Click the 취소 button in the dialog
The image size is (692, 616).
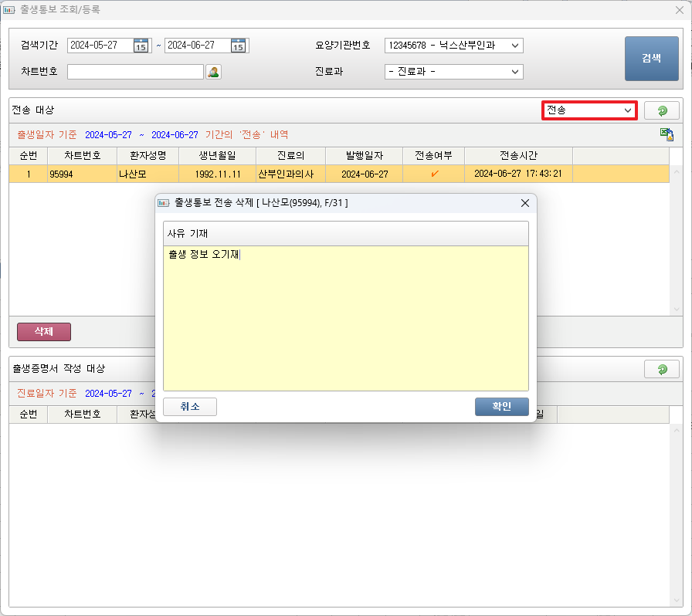tap(190, 407)
